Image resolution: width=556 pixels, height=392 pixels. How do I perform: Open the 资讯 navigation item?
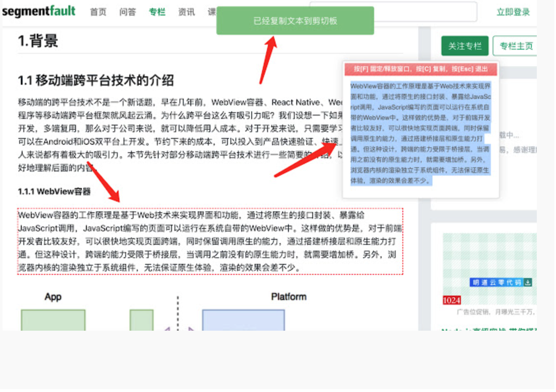click(x=186, y=12)
